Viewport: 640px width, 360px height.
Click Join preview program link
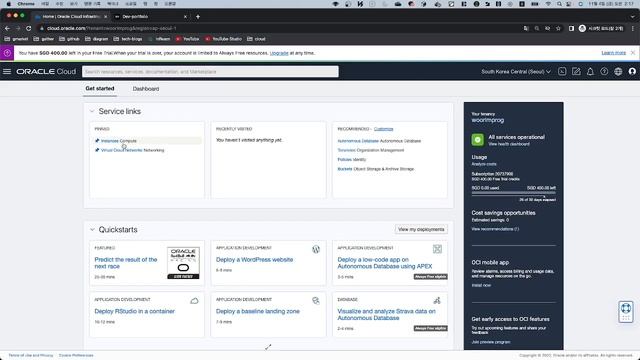click(x=491, y=342)
